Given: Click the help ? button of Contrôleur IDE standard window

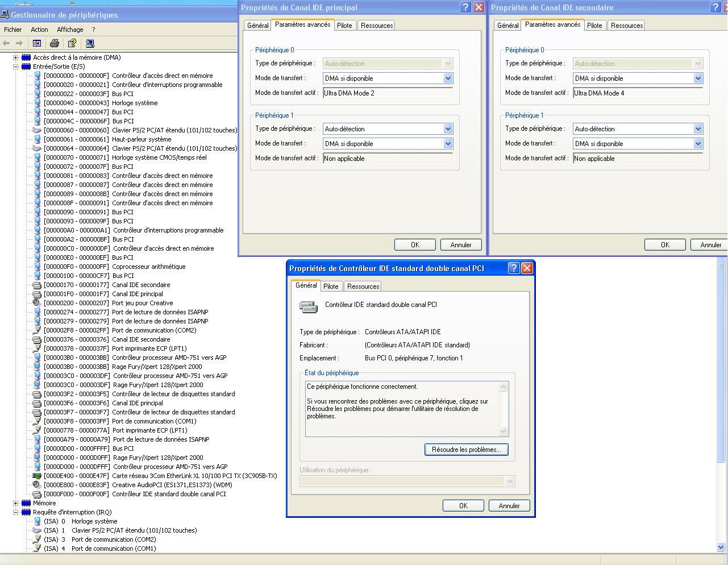Looking at the screenshot, I should tap(514, 268).
